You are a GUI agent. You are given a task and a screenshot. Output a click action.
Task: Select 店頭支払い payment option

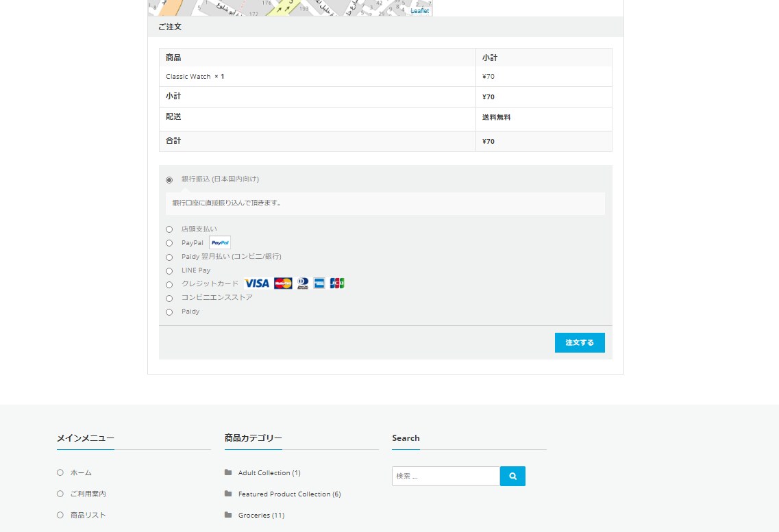(x=169, y=229)
